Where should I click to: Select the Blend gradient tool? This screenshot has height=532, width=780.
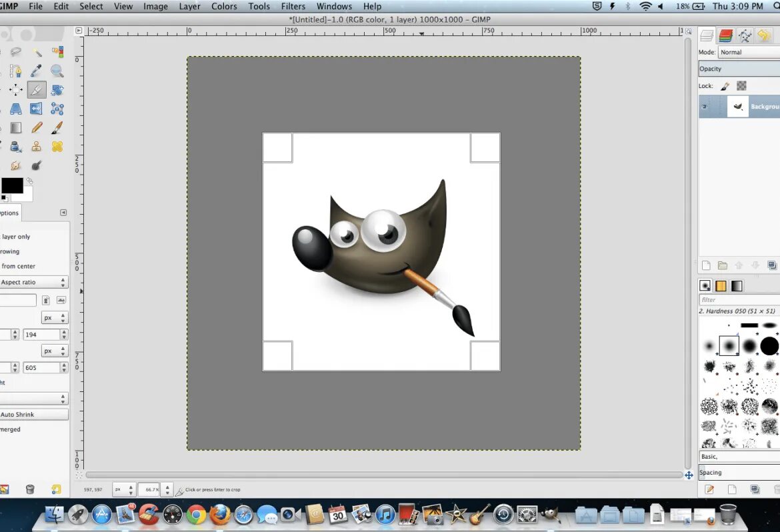16,128
